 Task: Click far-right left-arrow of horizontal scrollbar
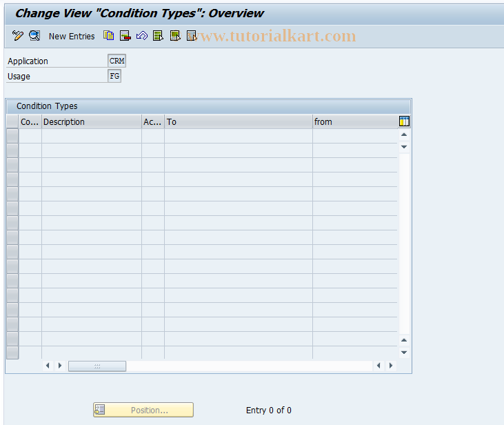tap(379, 366)
